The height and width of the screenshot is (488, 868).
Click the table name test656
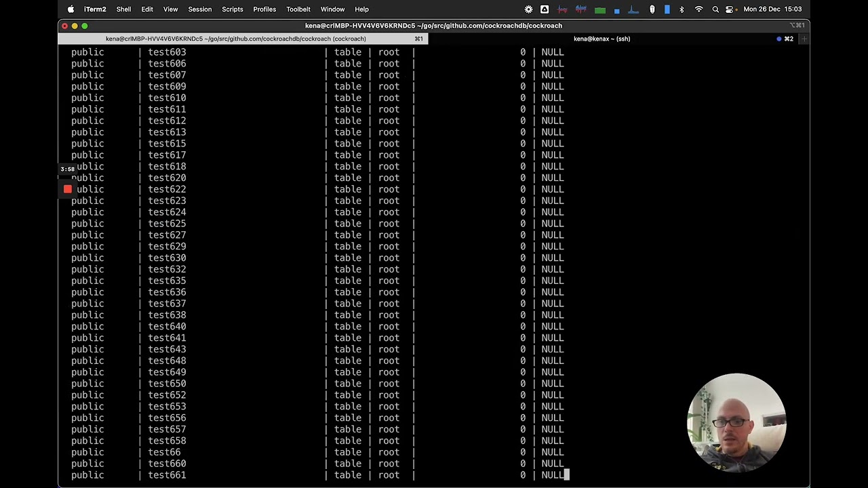(167, 418)
